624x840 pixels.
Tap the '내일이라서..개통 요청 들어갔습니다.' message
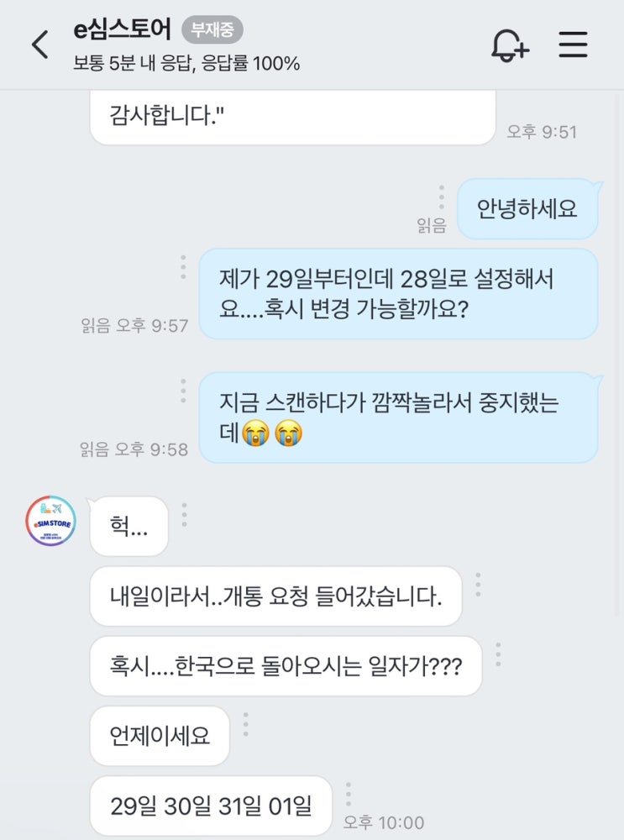click(275, 596)
